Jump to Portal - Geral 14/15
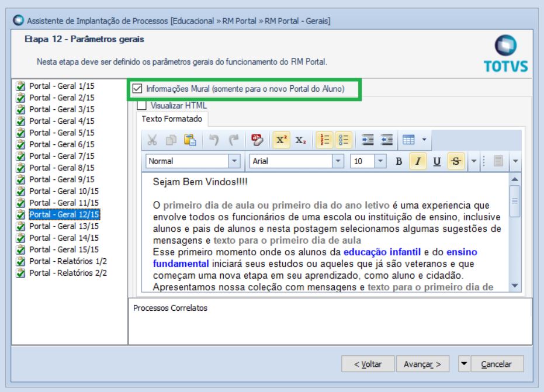The height and width of the screenshot is (392, 544). coord(64,238)
